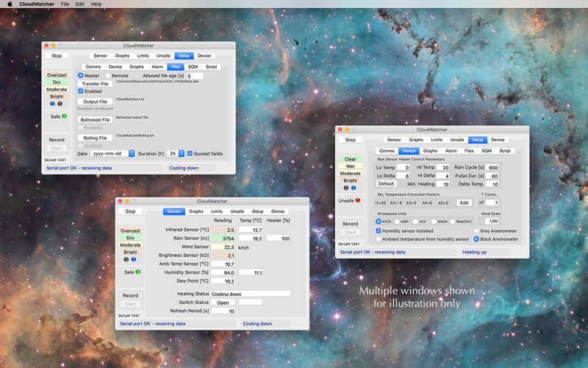The height and width of the screenshot is (368, 588).
Task: Click the dT correction field
Action: [492, 203]
